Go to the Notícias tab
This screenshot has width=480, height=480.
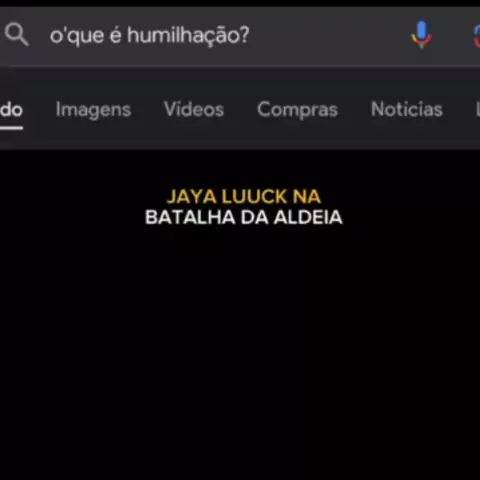[x=407, y=109]
